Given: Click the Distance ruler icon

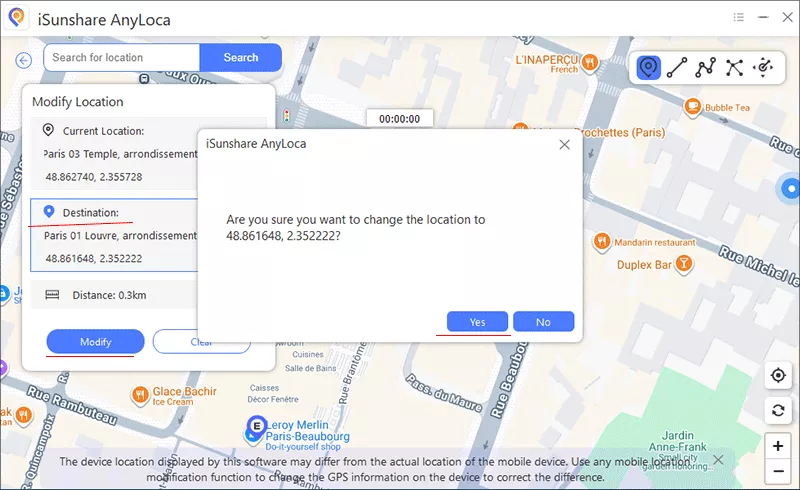Looking at the screenshot, I should [x=52, y=295].
